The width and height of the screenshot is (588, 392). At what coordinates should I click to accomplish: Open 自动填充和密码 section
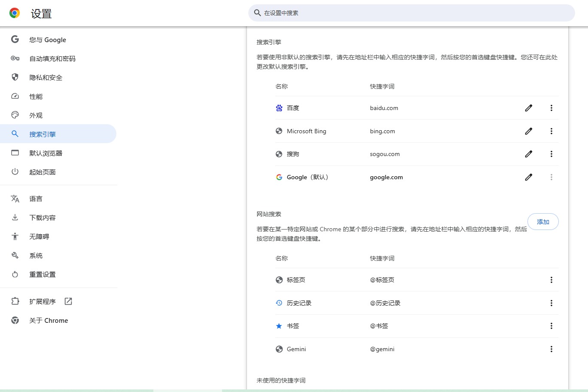coord(52,58)
